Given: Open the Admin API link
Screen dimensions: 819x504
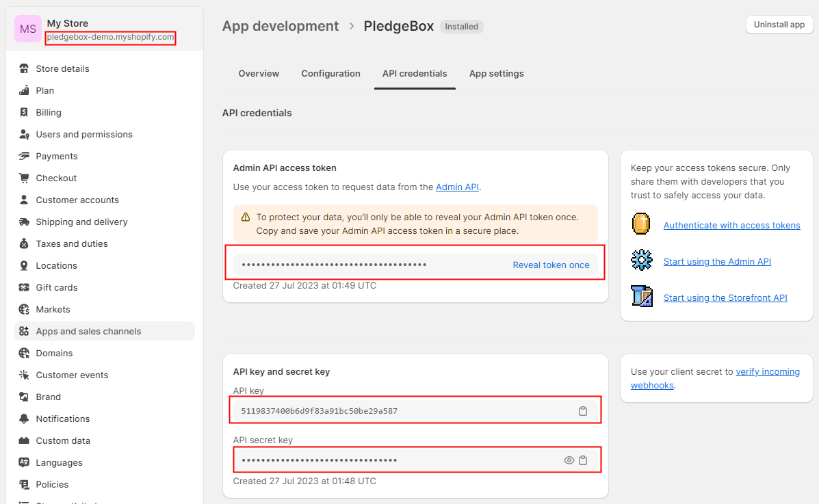Looking at the screenshot, I should click(x=458, y=187).
